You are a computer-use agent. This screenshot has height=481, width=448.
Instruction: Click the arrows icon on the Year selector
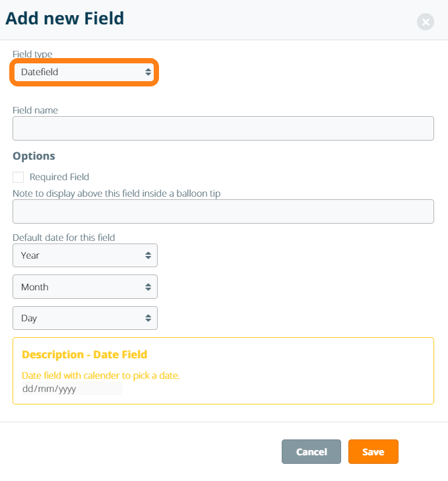(x=148, y=255)
